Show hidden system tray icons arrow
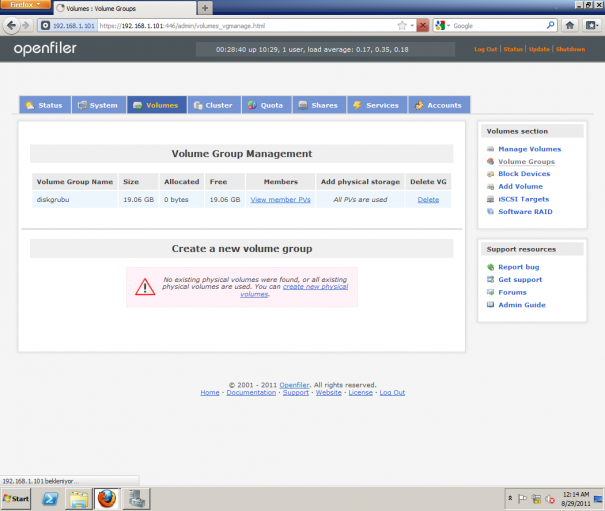 click(510, 499)
